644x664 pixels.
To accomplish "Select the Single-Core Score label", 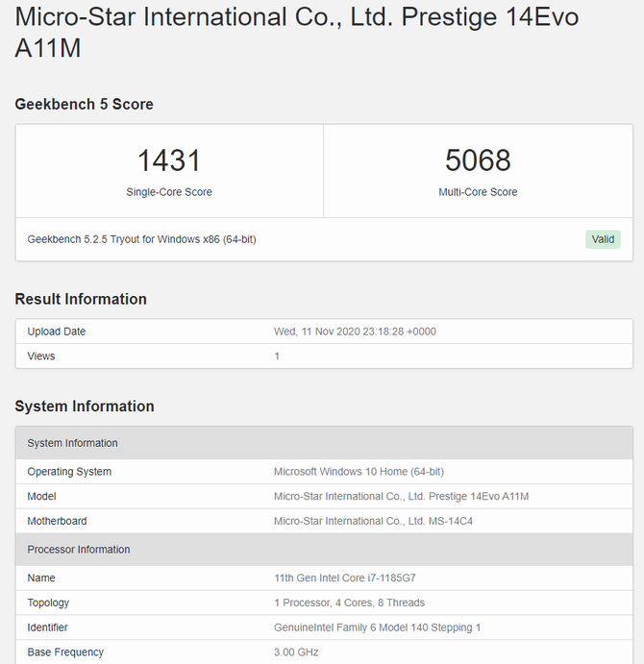I will pyautogui.click(x=169, y=192).
